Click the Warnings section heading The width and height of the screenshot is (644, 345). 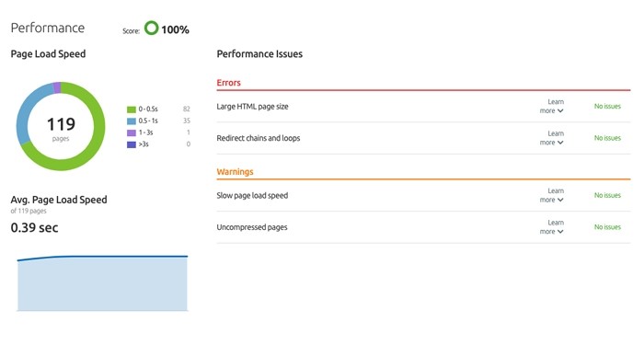point(235,172)
